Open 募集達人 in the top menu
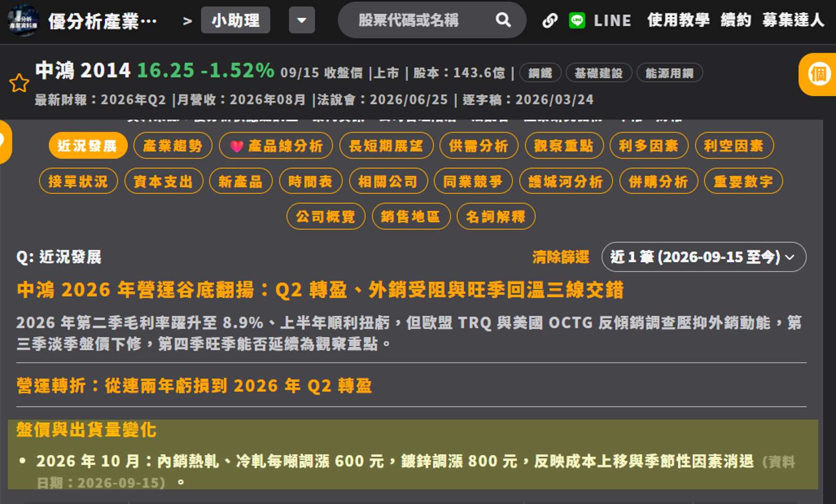 [x=793, y=20]
